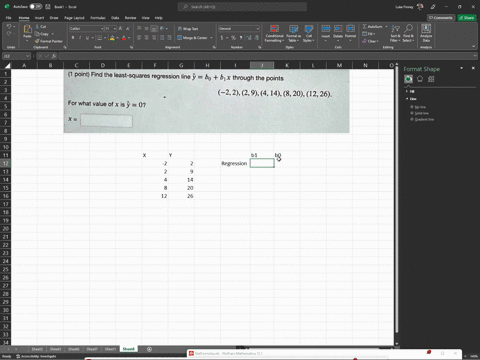Apply center alignment to cell
480x360 pixels.
pyautogui.click(x=146, y=38)
